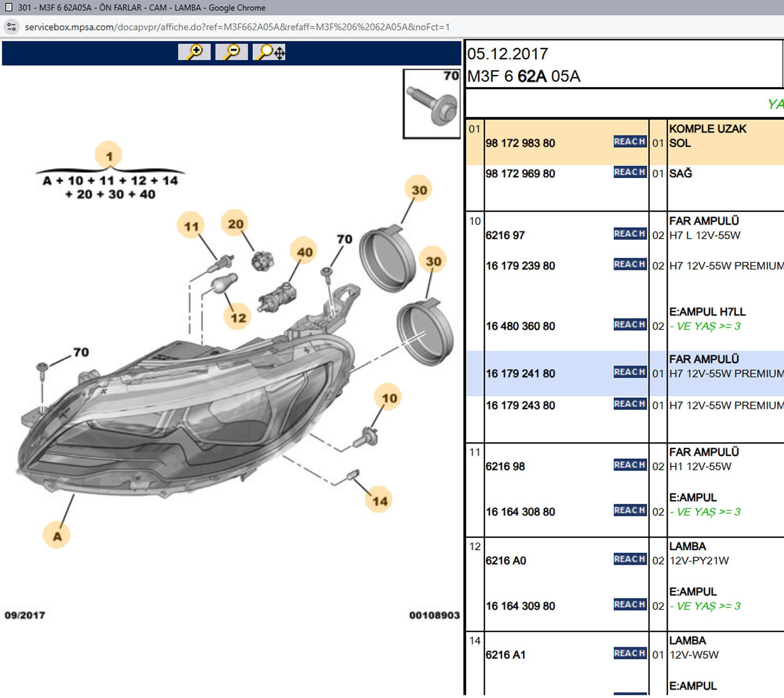Image resolution: width=784 pixels, height=698 pixels.
Task: Click the address bar URL
Action: click(237, 27)
